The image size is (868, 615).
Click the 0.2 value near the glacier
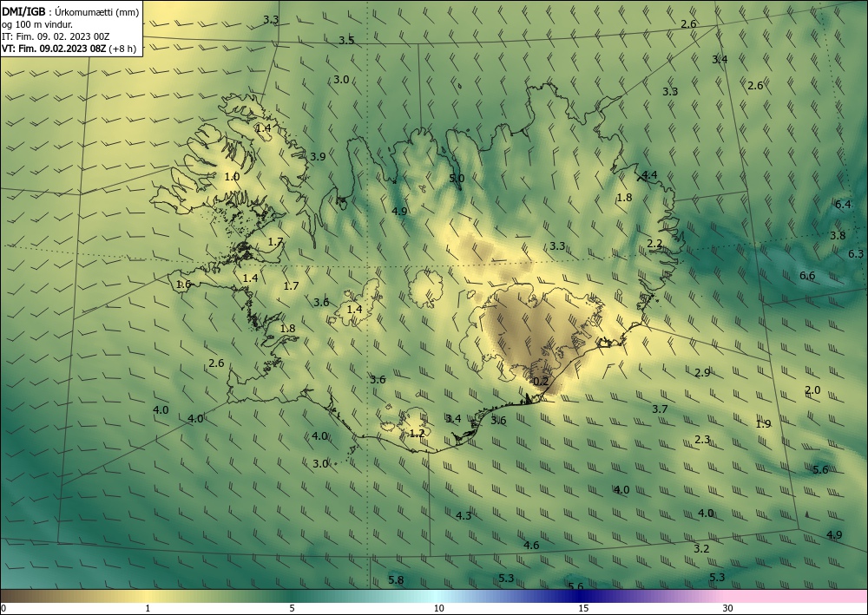click(540, 381)
